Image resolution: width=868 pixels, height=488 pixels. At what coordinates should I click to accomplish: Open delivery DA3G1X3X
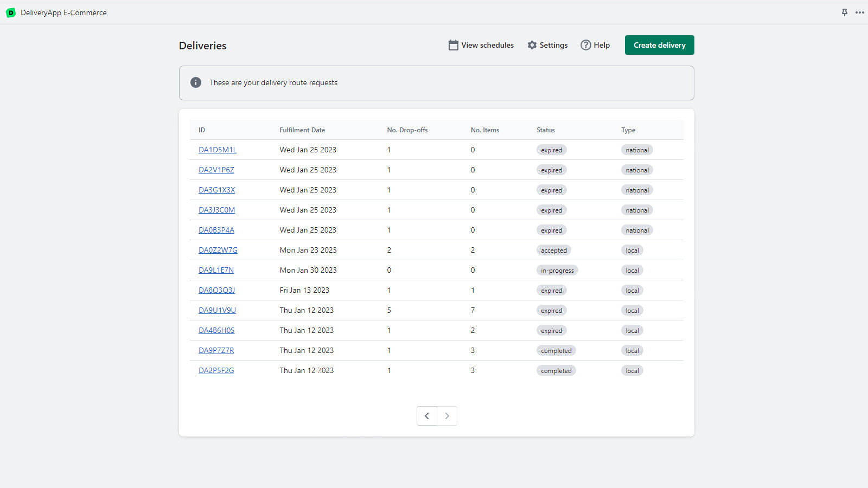pyautogui.click(x=216, y=190)
